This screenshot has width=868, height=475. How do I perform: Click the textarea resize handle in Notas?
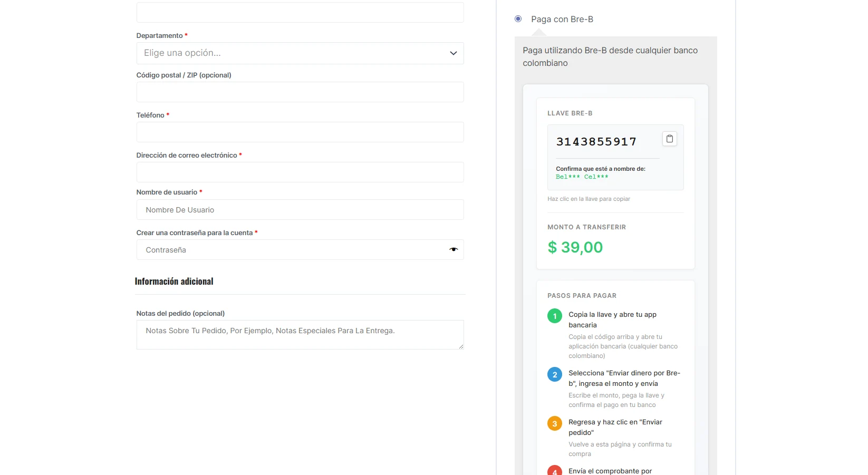coord(461,346)
